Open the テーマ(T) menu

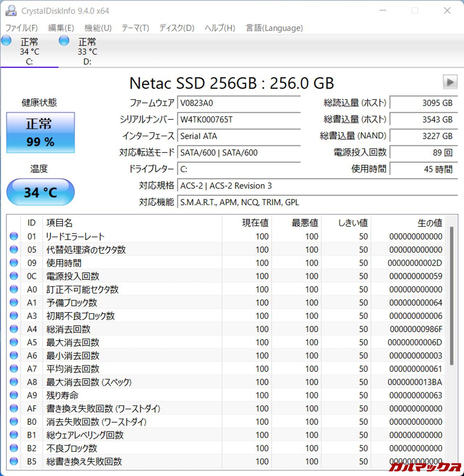click(x=135, y=28)
